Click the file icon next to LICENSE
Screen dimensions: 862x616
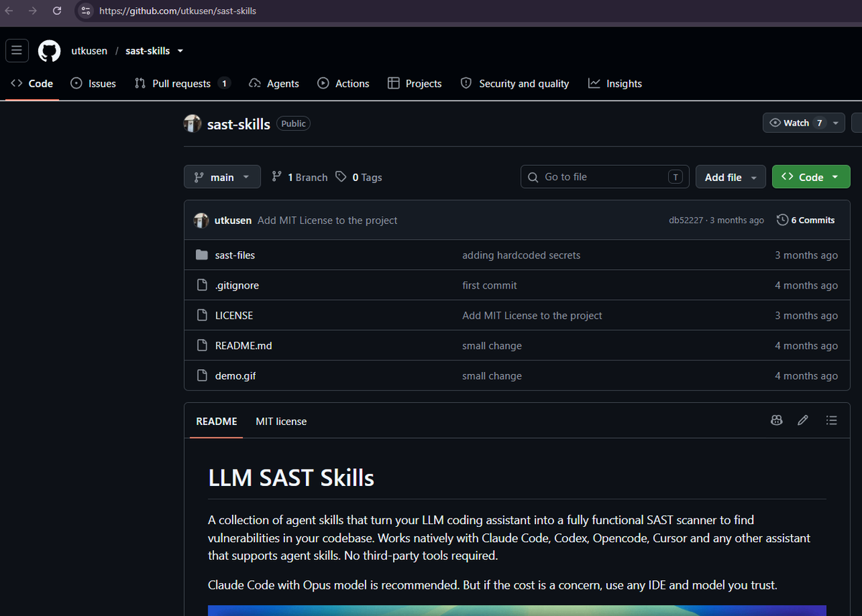coord(202,315)
